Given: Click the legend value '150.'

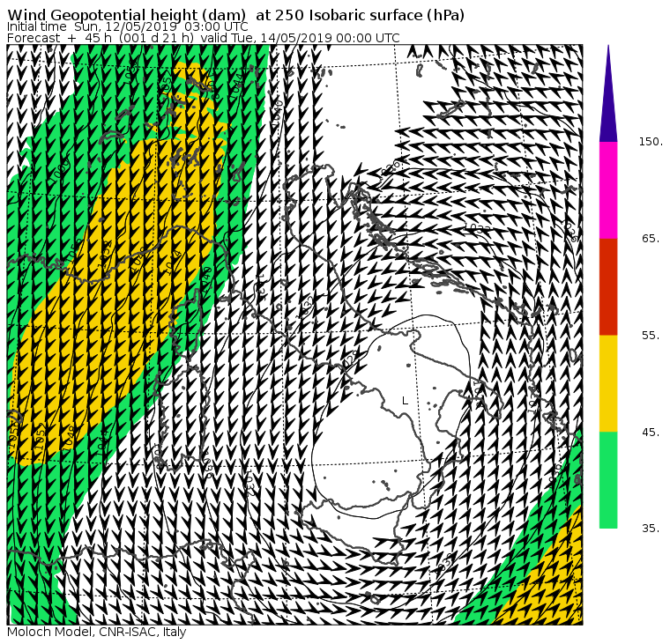Looking at the screenshot, I should pos(651,142).
